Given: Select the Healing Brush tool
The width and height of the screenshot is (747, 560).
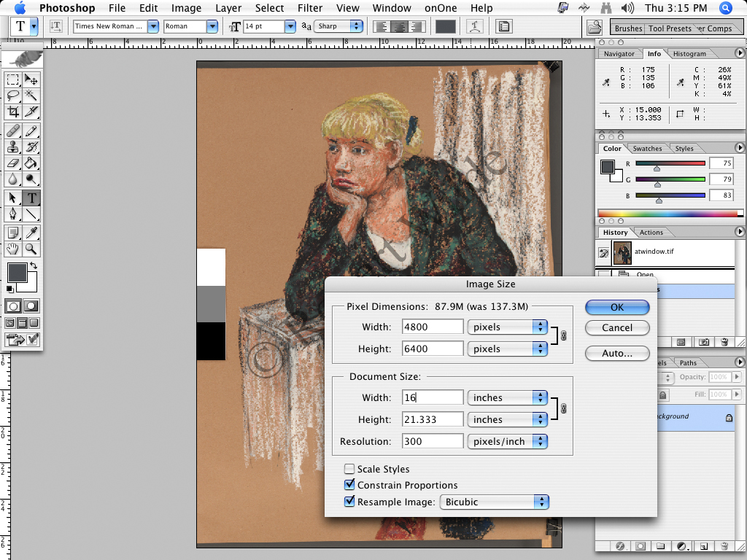Looking at the screenshot, I should tap(13, 131).
